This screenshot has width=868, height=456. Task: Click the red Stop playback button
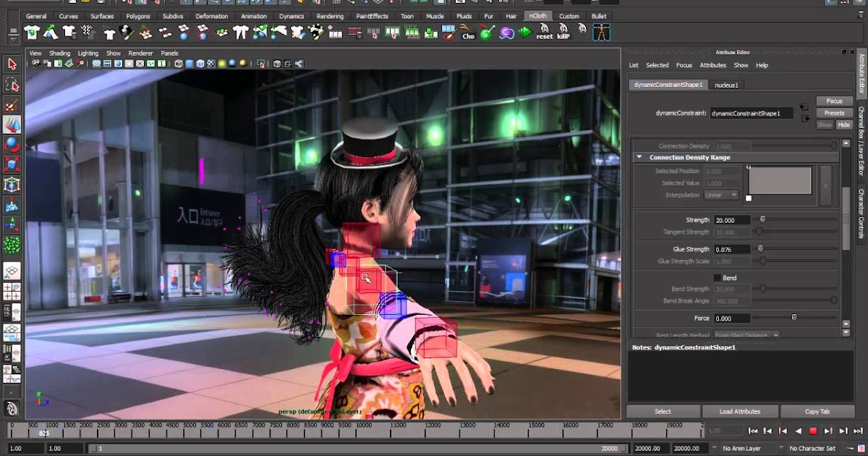(x=813, y=431)
